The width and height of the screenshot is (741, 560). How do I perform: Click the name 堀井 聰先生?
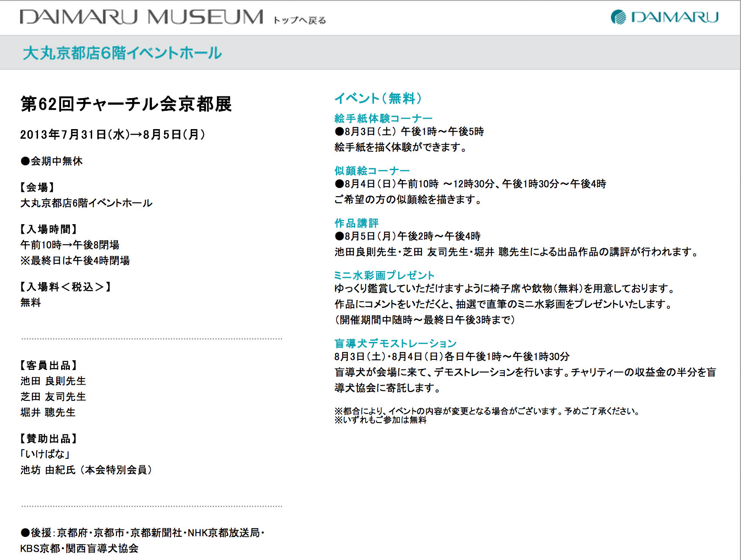pos(48,412)
